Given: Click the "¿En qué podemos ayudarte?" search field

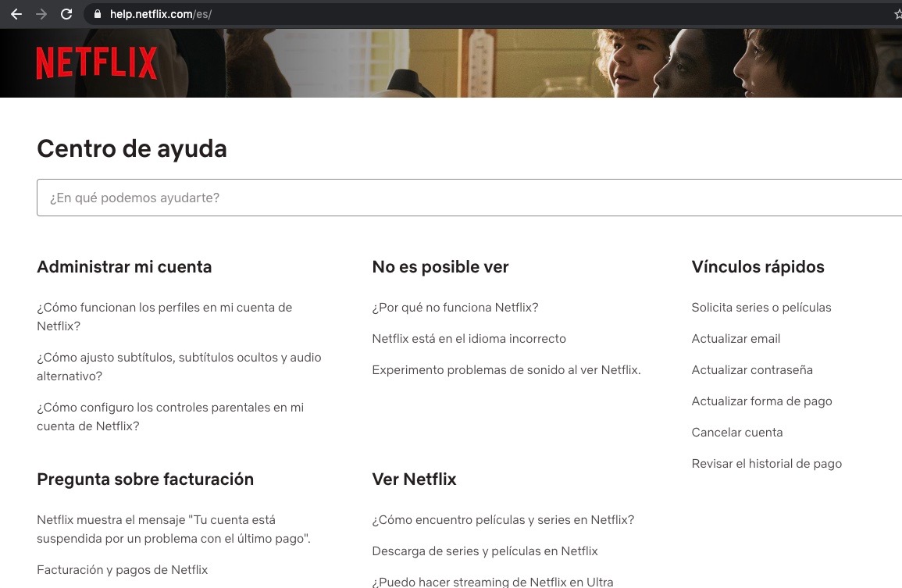Looking at the screenshot, I should [469, 198].
